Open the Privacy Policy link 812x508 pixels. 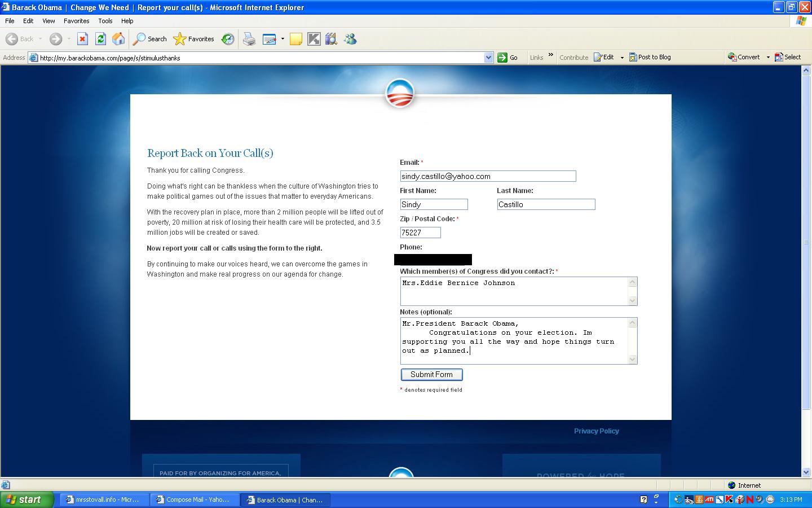coord(597,431)
